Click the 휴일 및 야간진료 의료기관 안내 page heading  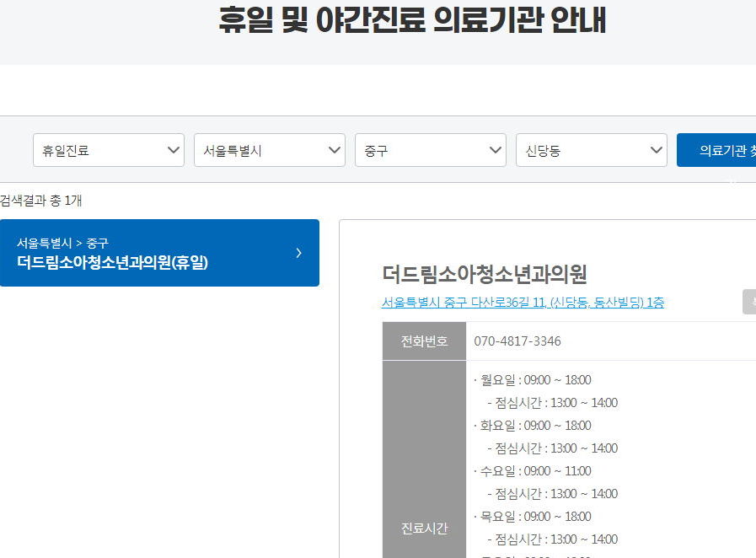pos(412,20)
